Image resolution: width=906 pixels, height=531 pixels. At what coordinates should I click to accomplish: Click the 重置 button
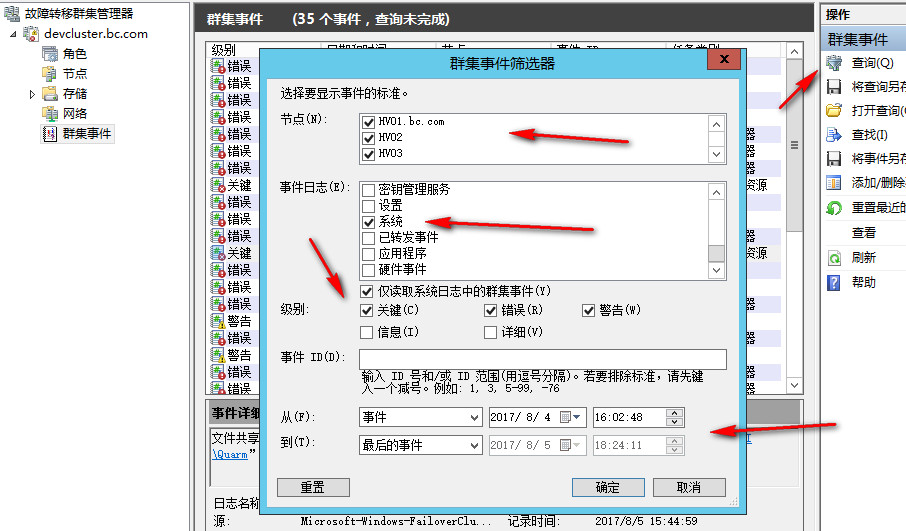pyautogui.click(x=313, y=487)
